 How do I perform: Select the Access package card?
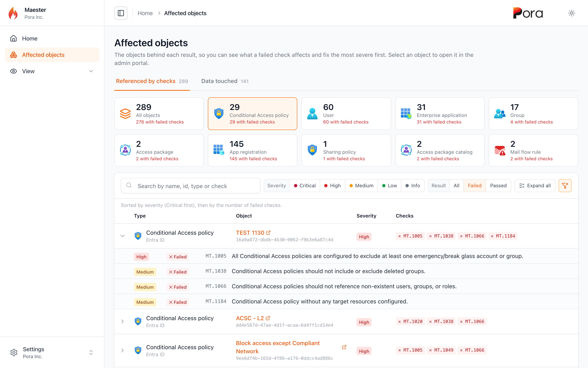point(159,150)
